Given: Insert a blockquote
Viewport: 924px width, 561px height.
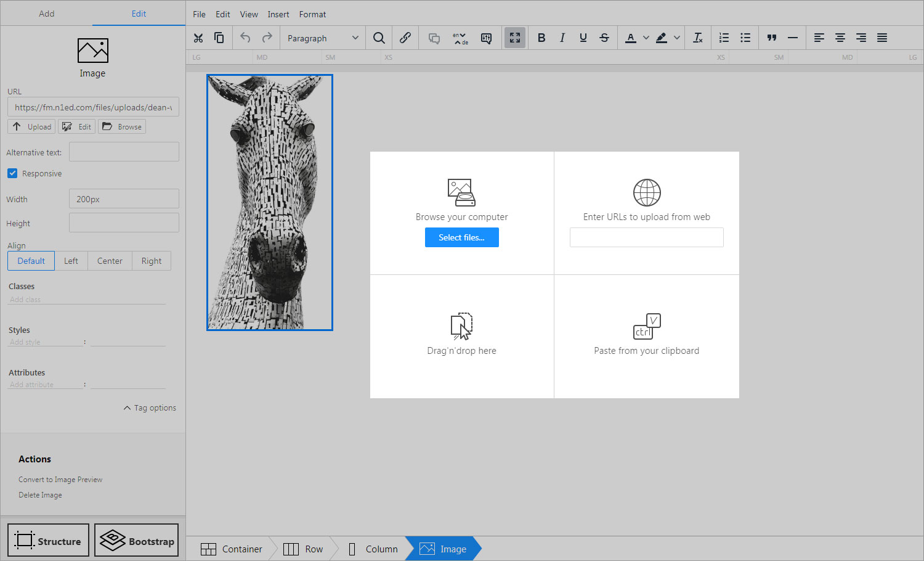Looking at the screenshot, I should click(772, 38).
